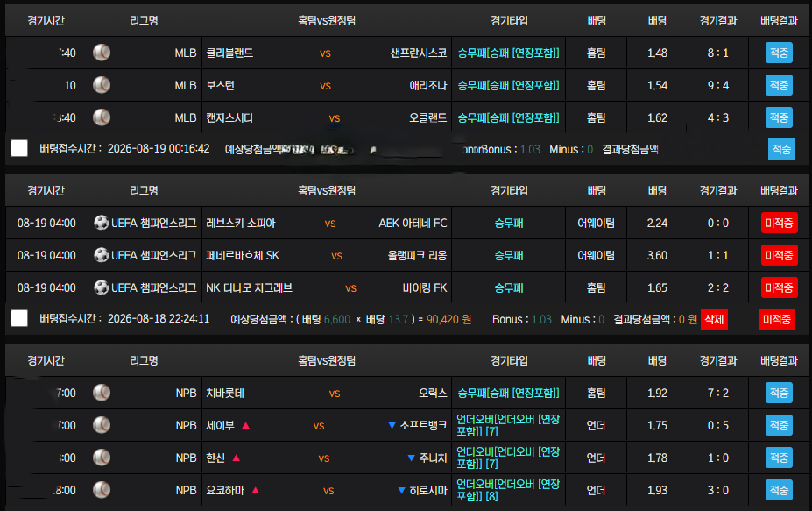The width and height of the screenshot is (812, 511).
Task: Click the red 삭제 delete button
Action: [714, 319]
